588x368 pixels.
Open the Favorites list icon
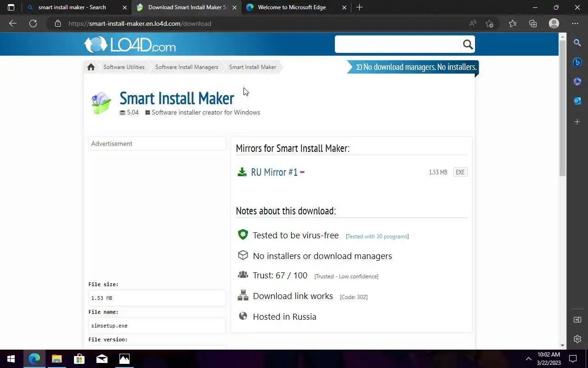click(x=513, y=23)
